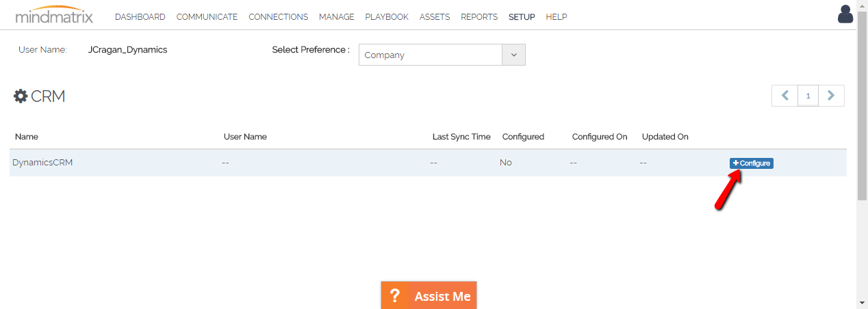The height and width of the screenshot is (309, 868).
Task: Open the MANAGE menu
Action: pos(337,17)
